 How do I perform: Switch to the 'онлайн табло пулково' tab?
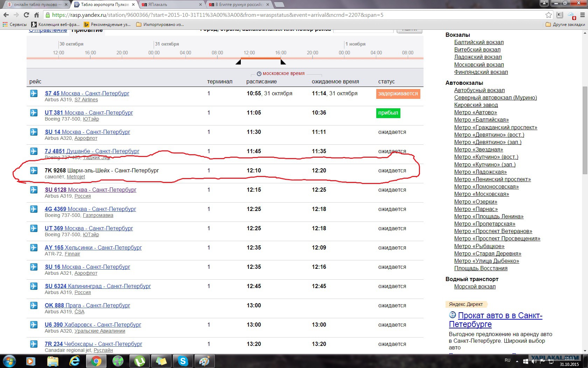(36, 5)
